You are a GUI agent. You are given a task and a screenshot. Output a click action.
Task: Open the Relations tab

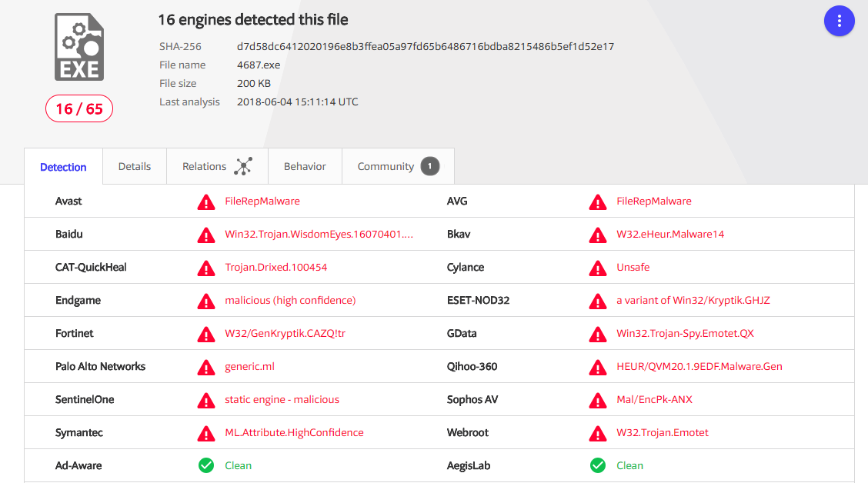(218, 167)
